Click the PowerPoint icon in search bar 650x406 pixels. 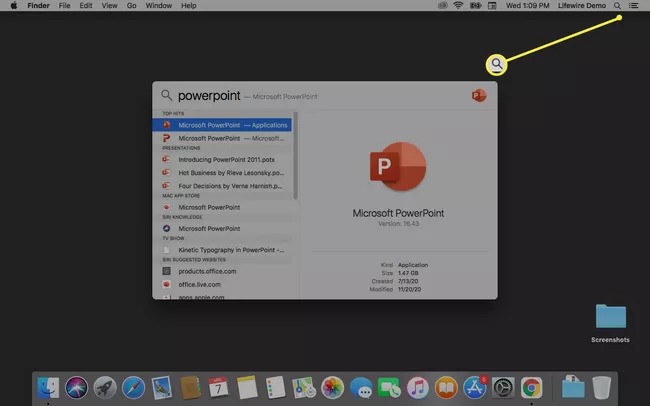(479, 96)
